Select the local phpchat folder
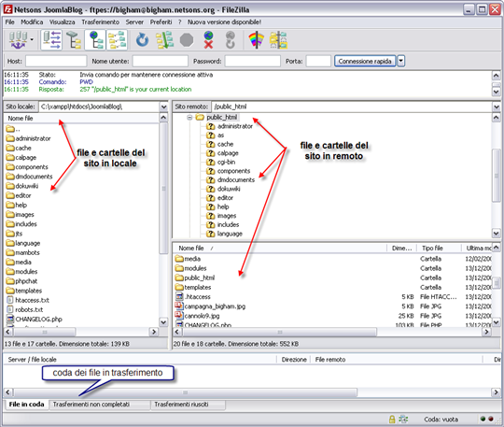Screen dimensions: 504x427 point(26,281)
